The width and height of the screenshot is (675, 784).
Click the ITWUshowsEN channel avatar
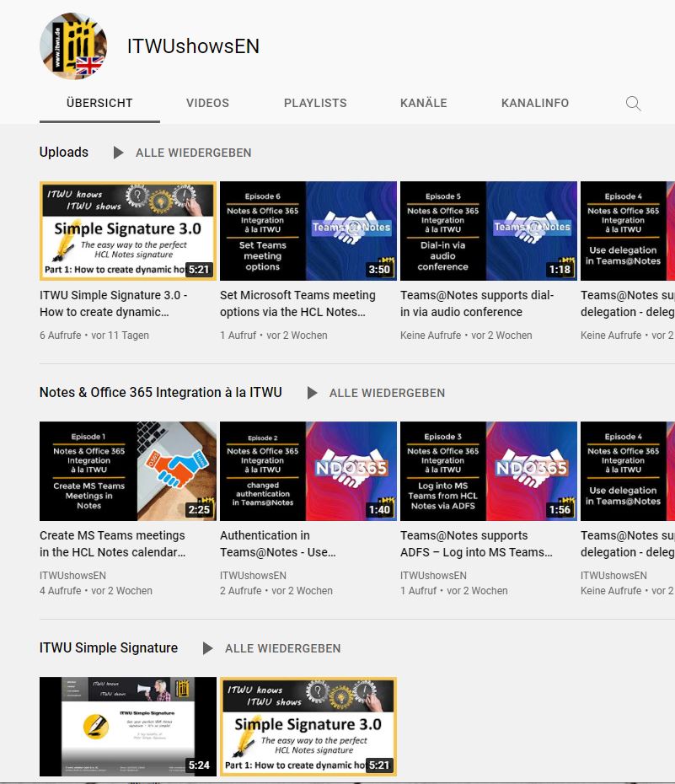point(73,46)
